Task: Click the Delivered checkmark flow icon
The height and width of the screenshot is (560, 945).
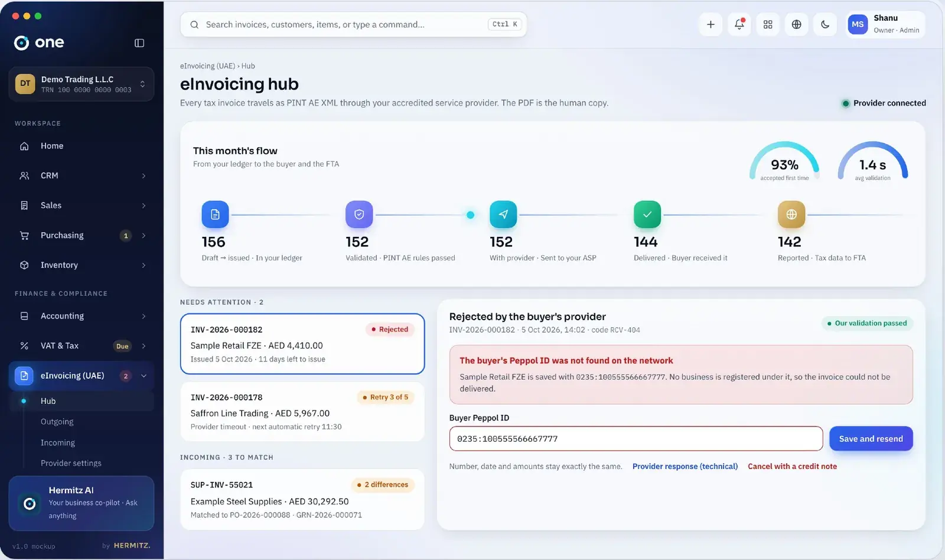Action: pyautogui.click(x=647, y=214)
